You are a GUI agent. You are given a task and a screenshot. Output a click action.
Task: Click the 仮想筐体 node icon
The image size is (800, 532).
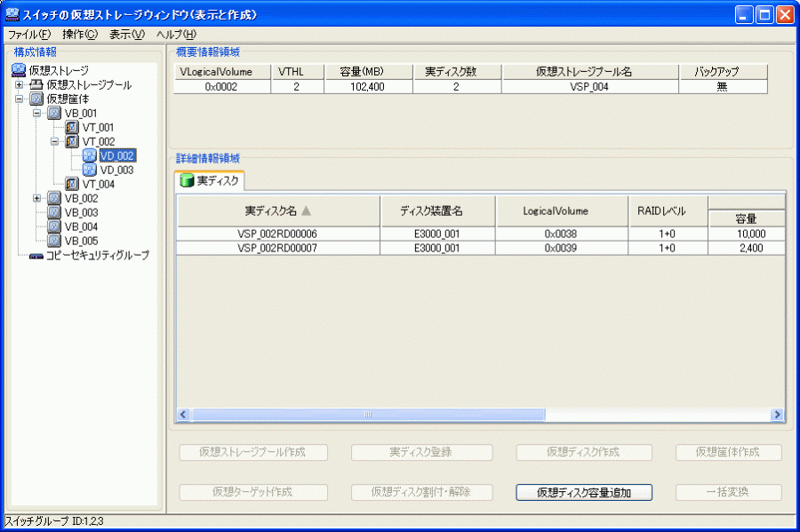coord(36,99)
